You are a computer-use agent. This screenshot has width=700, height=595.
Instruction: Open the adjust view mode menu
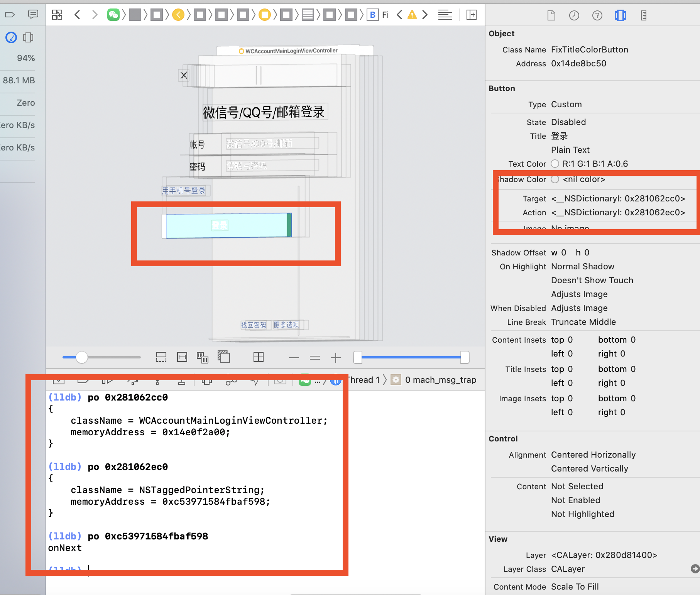point(203,357)
